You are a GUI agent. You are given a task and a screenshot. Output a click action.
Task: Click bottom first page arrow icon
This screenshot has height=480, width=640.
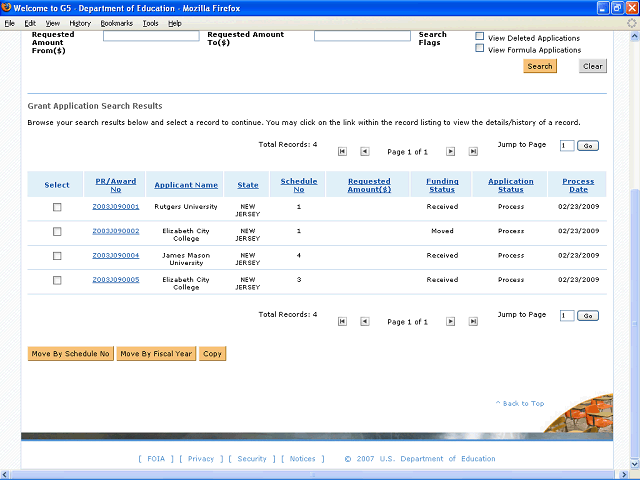coord(342,322)
